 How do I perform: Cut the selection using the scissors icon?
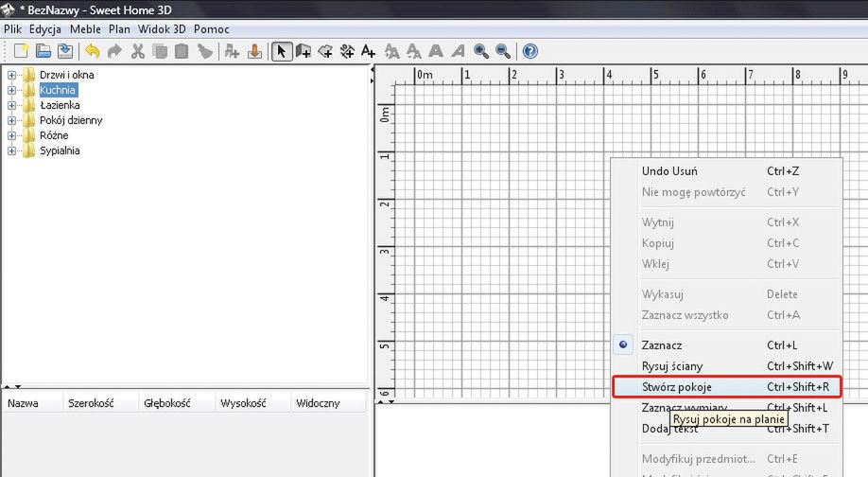[138, 51]
